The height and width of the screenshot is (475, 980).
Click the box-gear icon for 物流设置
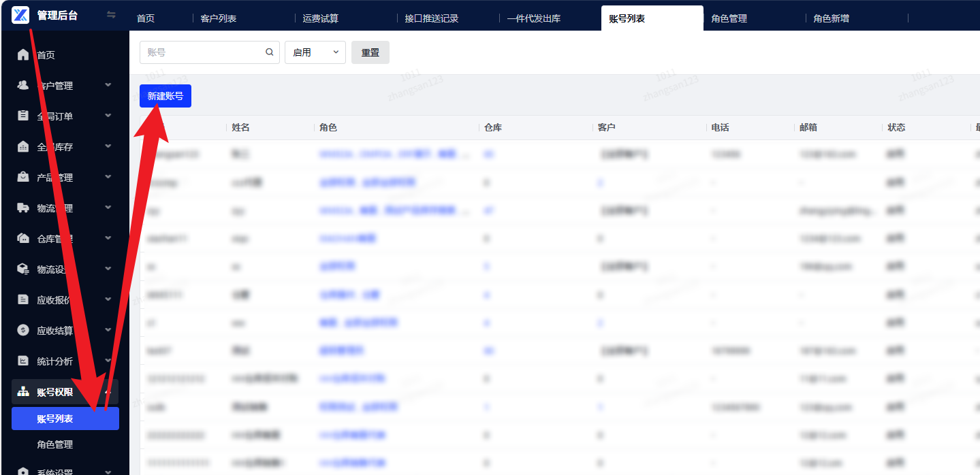tap(23, 269)
